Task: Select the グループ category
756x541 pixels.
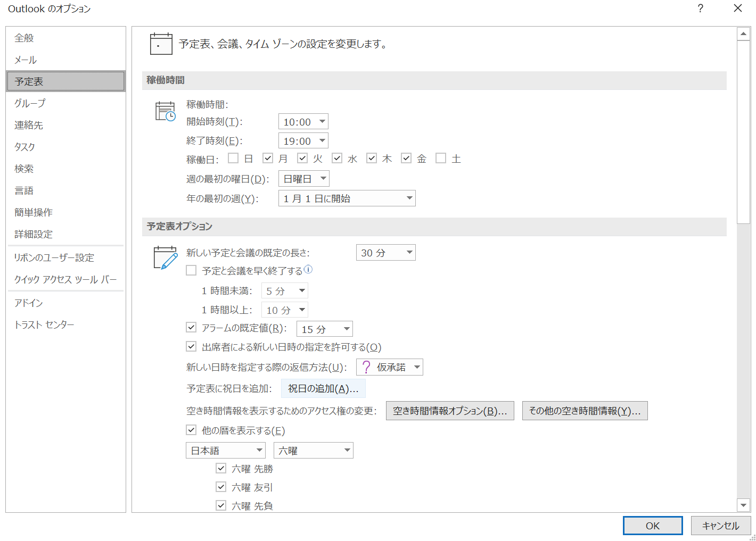Action: point(66,103)
